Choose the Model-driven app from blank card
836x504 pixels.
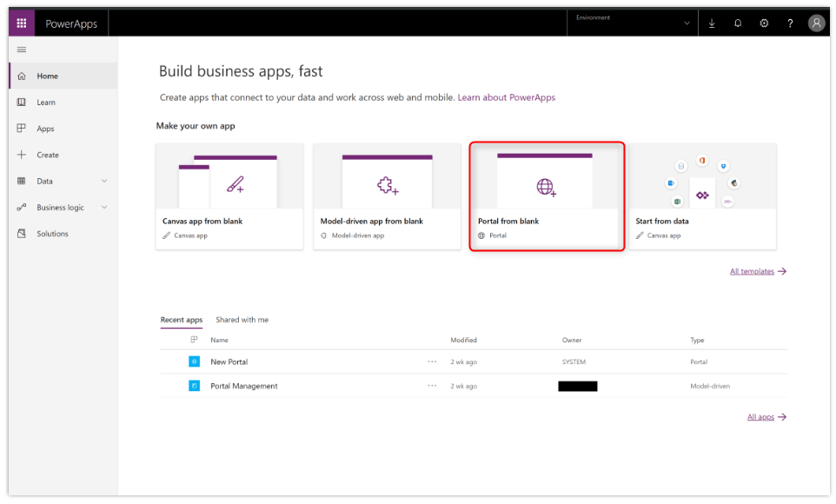pyautogui.click(x=387, y=196)
